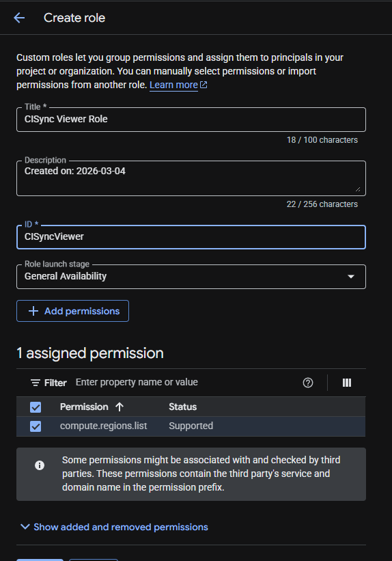The width and height of the screenshot is (392, 561).
Task: Select the compute.regions.list permission text
Action: tap(103, 426)
